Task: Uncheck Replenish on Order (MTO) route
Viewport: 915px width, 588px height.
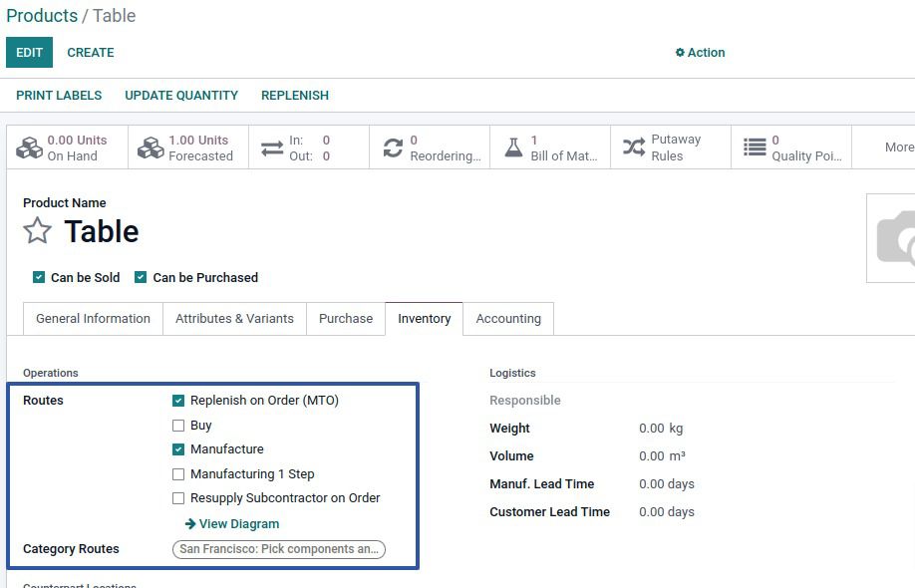Action: click(178, 401)
